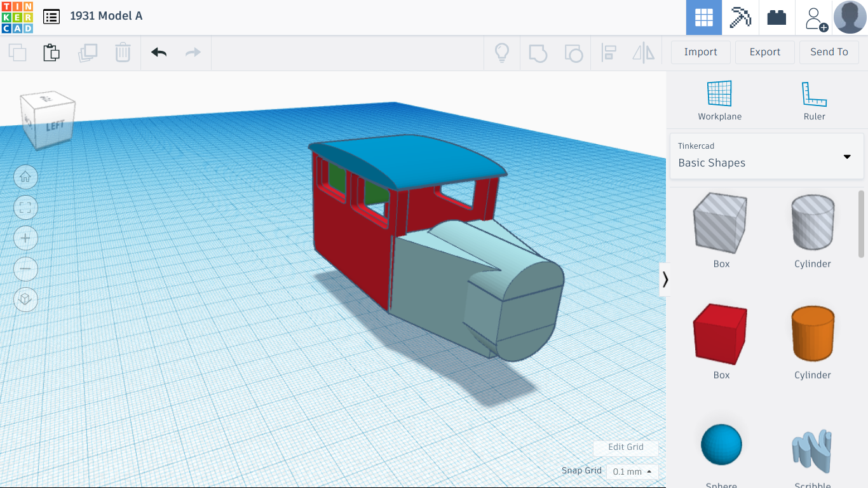Select the Mirror tool

644,53
